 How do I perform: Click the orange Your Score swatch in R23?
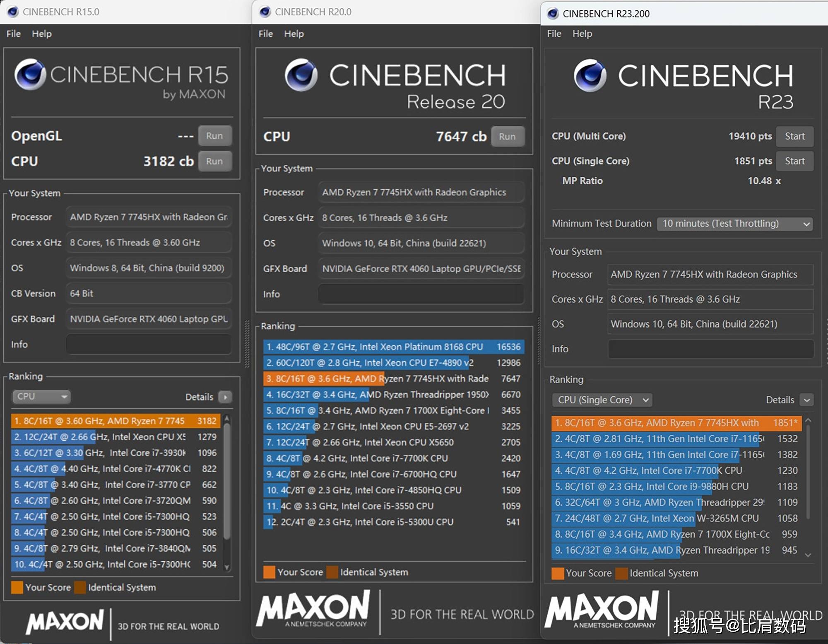tap(557, 573)
